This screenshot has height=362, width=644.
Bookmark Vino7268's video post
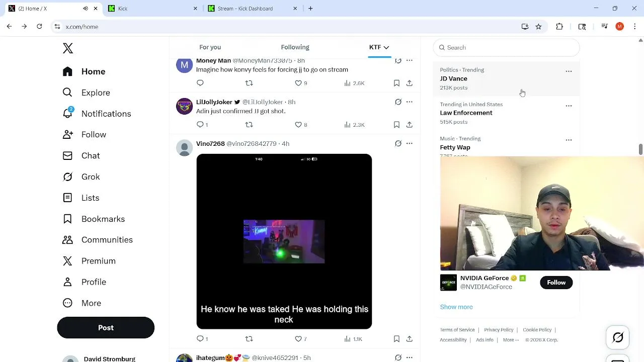coord(396,339)
